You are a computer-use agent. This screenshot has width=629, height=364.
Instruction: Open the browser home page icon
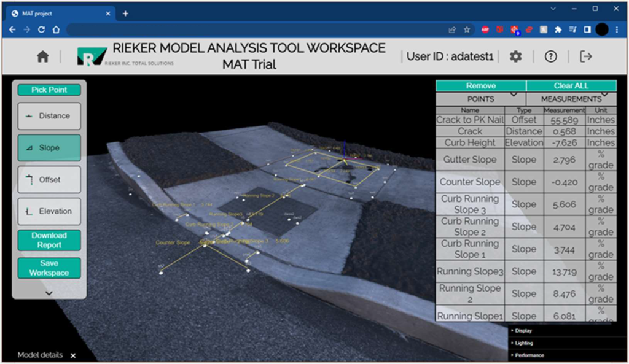(56, 29)
